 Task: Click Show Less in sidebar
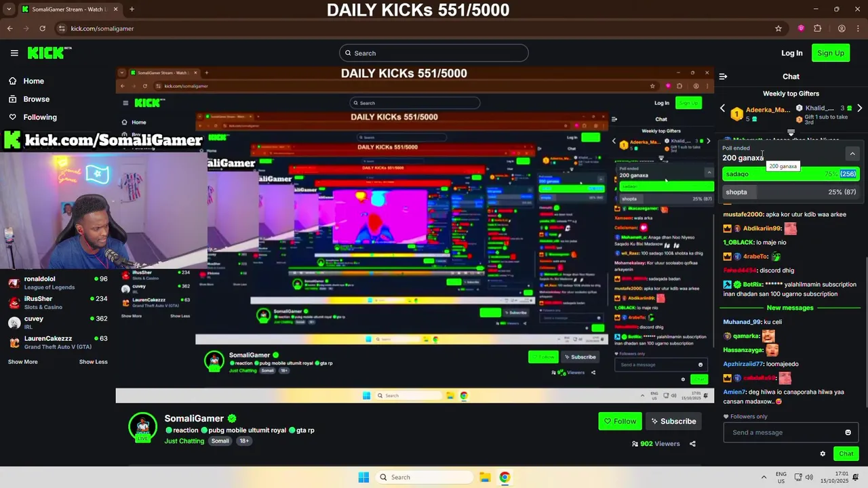(x=93, y=362)
